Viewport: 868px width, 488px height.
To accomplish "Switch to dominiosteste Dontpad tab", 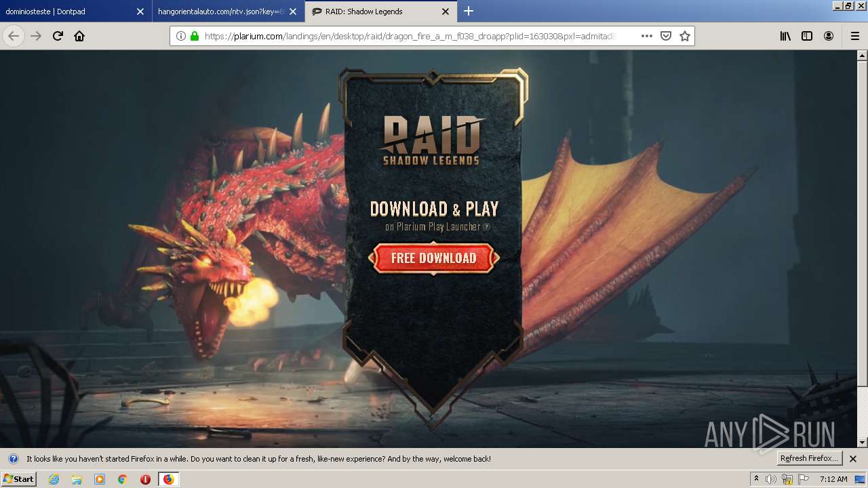I will [75, 11].
